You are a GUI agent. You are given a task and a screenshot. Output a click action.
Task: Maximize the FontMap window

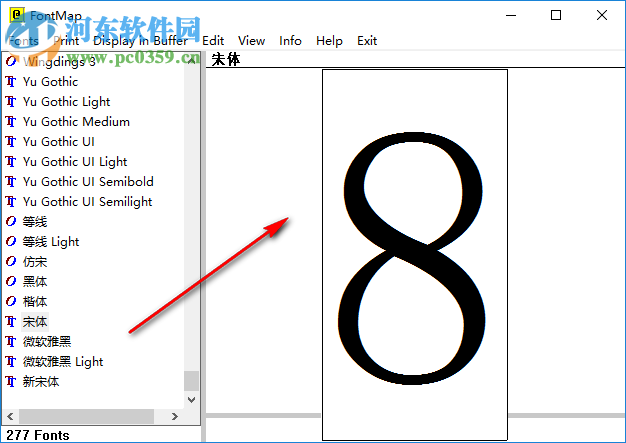556,16
